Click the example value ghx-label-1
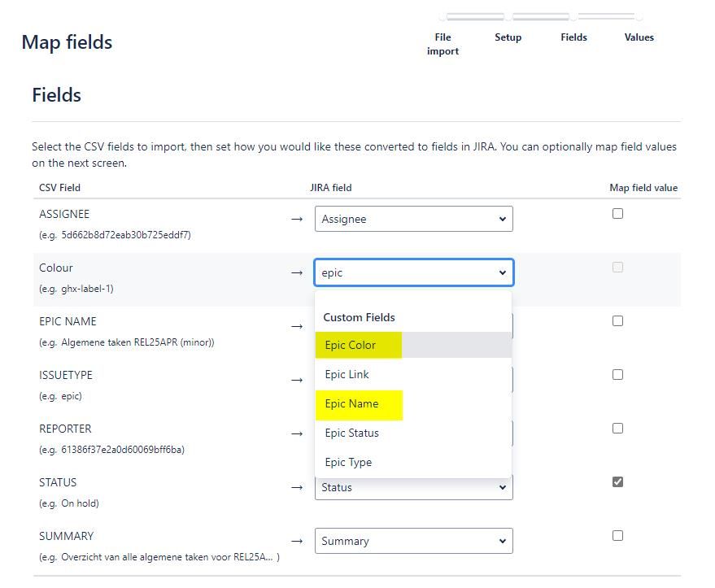The image size is (715, 588). click(x=86, y=289)
